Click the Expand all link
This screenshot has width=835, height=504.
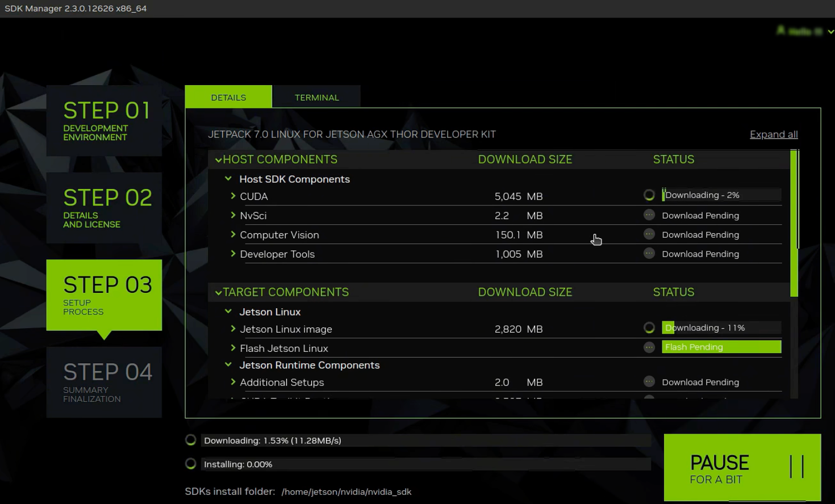774,135
